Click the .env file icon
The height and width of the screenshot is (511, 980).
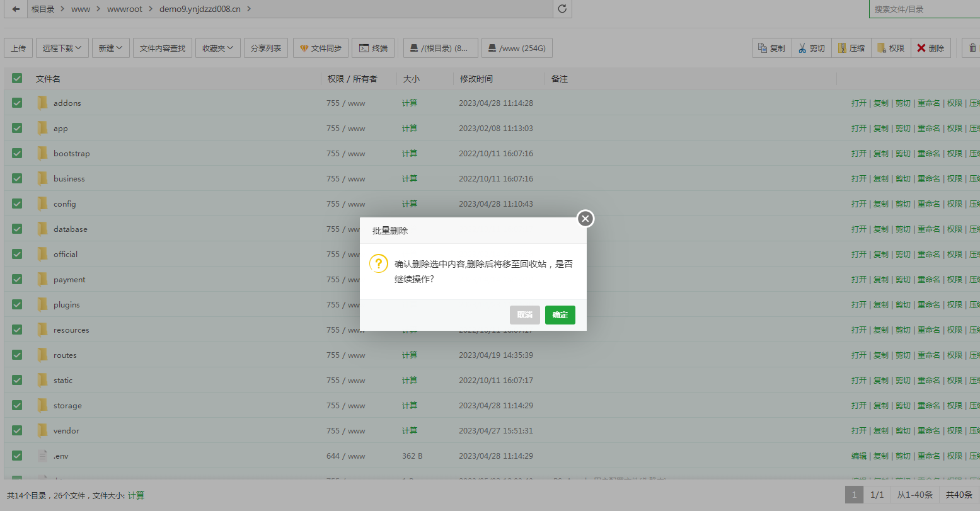point(42,456)
